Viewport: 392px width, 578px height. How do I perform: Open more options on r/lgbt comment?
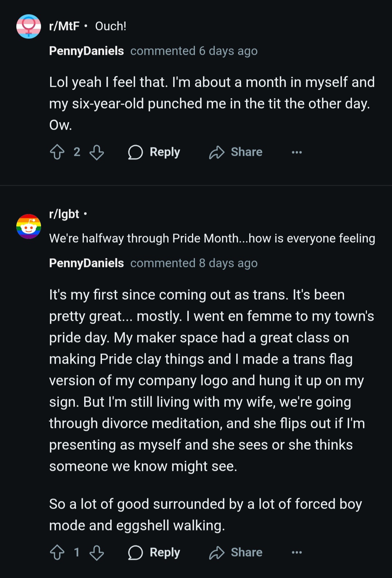297,553
